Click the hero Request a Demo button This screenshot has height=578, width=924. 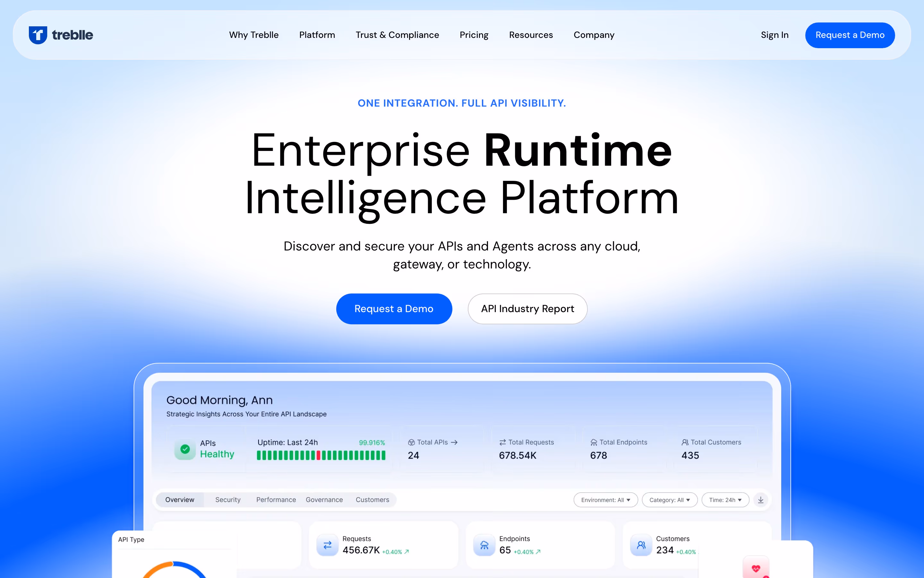(x=394, y=309)
